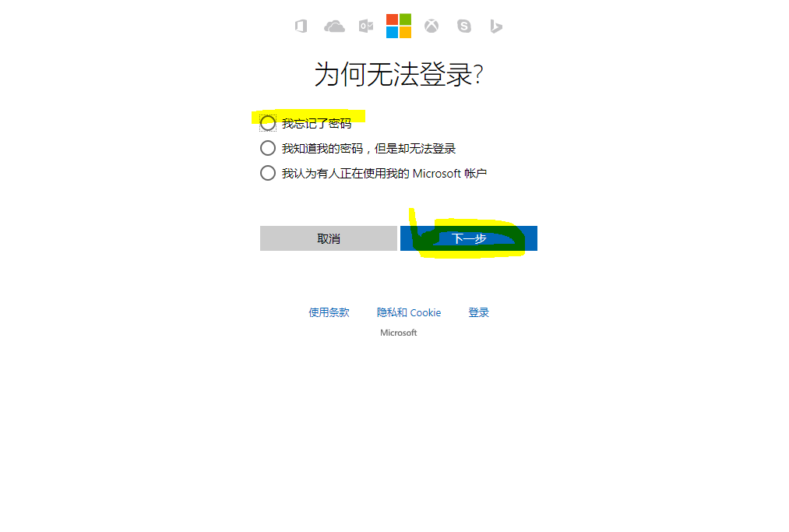Click the Bing icon

click(x=496, y=26)
